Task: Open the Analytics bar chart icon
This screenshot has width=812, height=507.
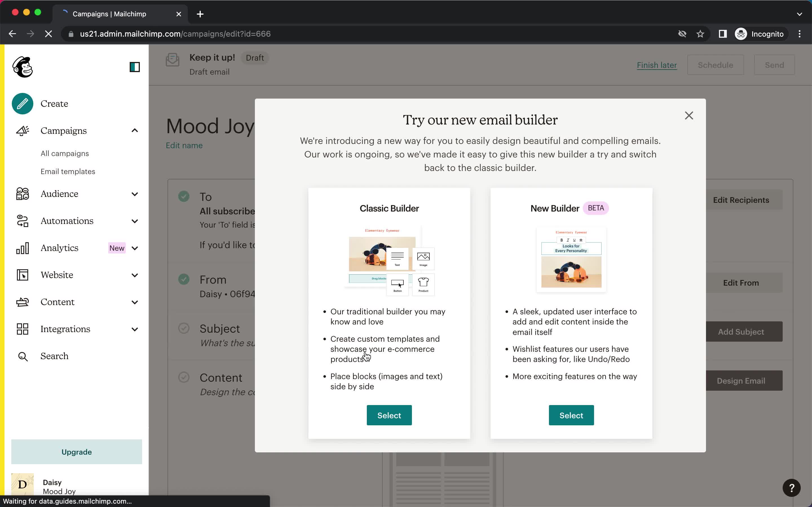Action: pos(22,248)
